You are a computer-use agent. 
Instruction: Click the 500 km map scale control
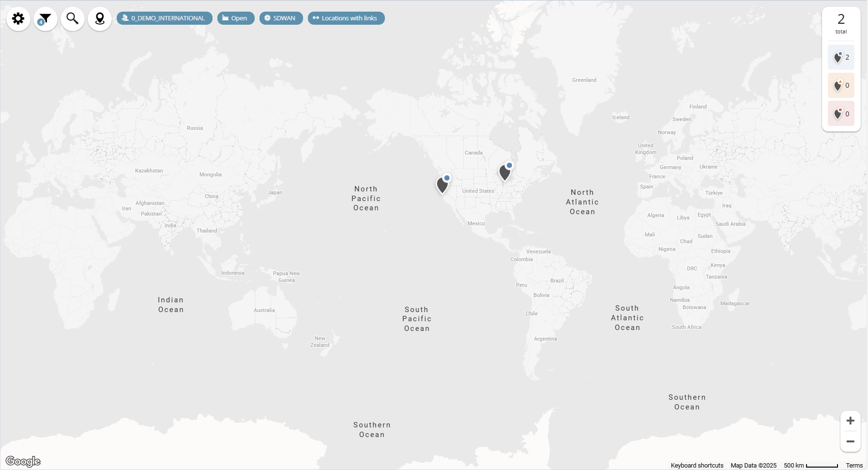tap(810, 466)
